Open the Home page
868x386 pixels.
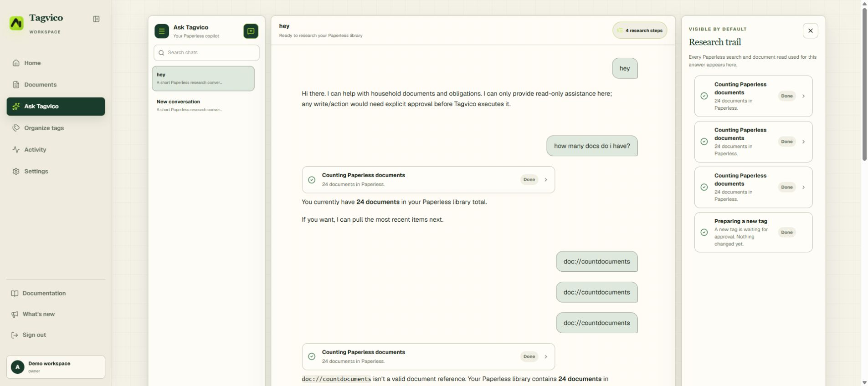click(56, 63)
